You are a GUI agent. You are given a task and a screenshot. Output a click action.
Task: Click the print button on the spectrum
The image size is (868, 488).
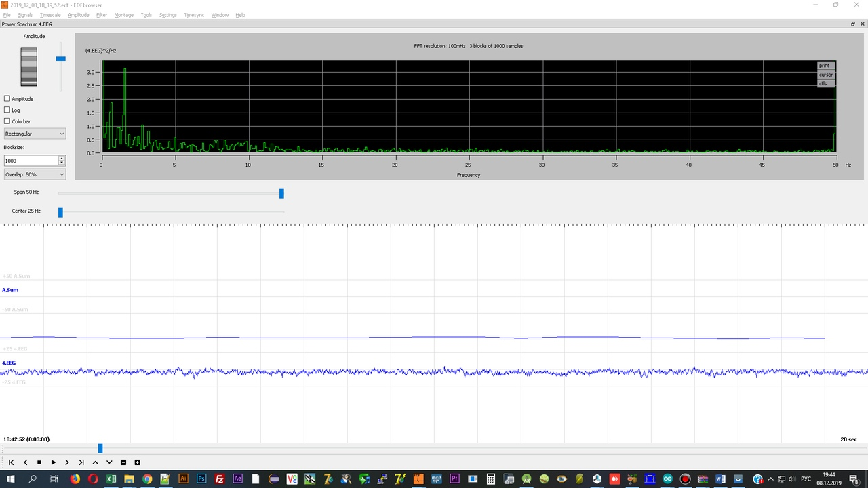[826, 66]
